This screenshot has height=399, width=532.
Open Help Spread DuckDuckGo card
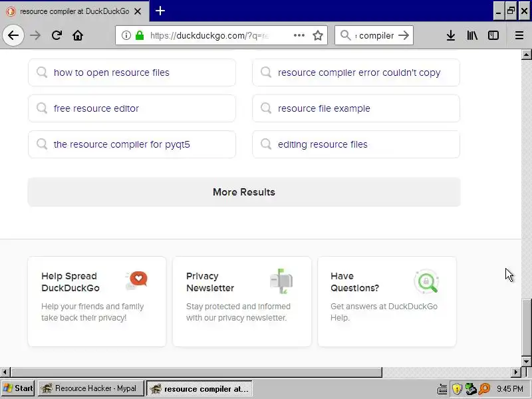(x=97, y=302)
